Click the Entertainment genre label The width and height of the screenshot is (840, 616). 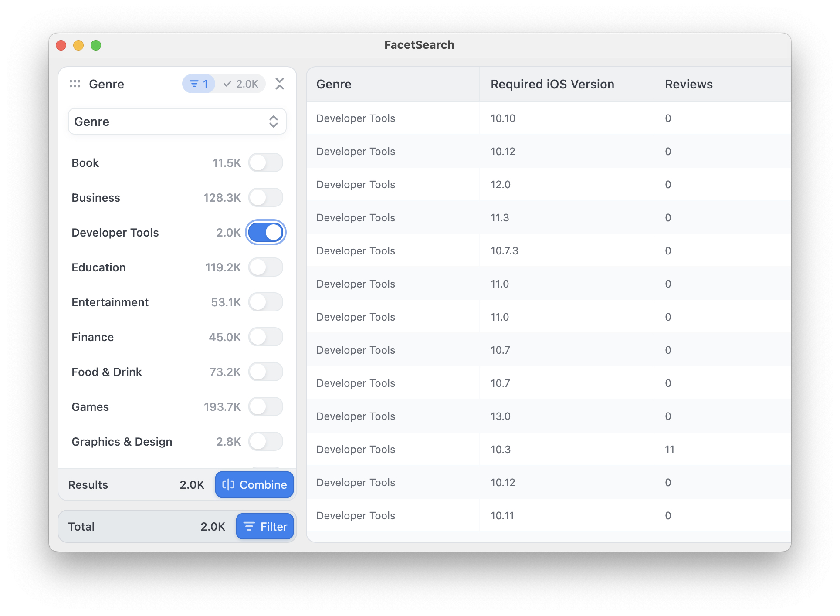point(110,302)
